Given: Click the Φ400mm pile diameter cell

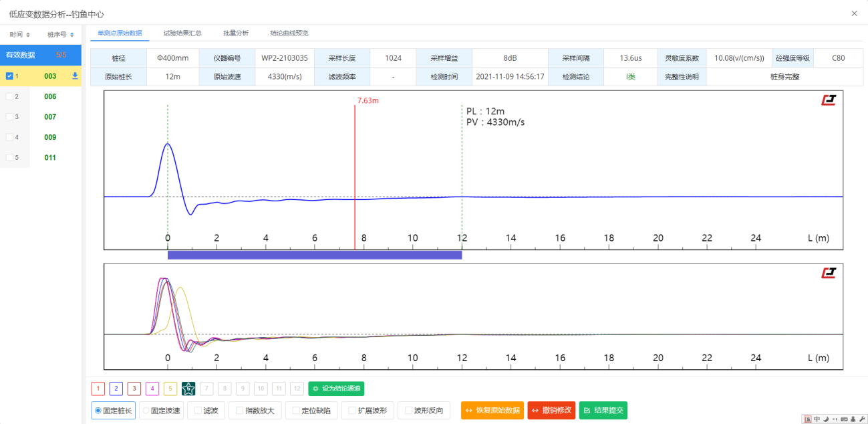Looking at the screenshot, I should [172, 58].
